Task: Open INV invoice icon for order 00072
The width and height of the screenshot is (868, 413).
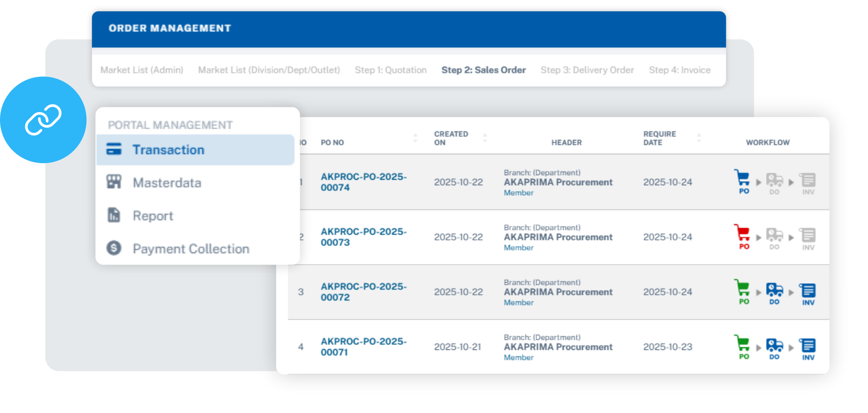Action: click(808, 291)
